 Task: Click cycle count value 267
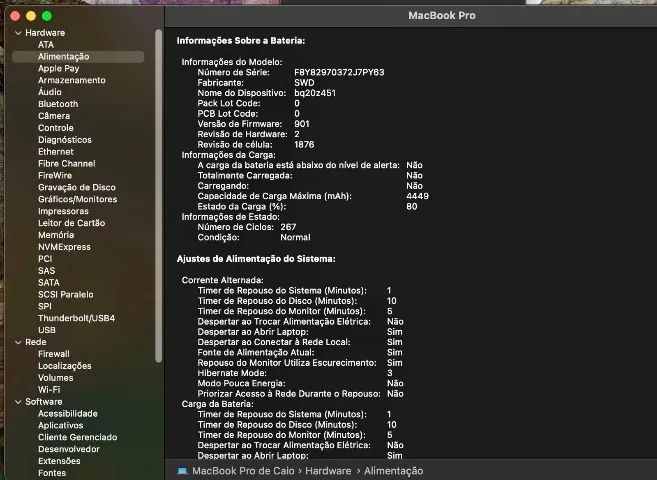(x=288, y=227)
